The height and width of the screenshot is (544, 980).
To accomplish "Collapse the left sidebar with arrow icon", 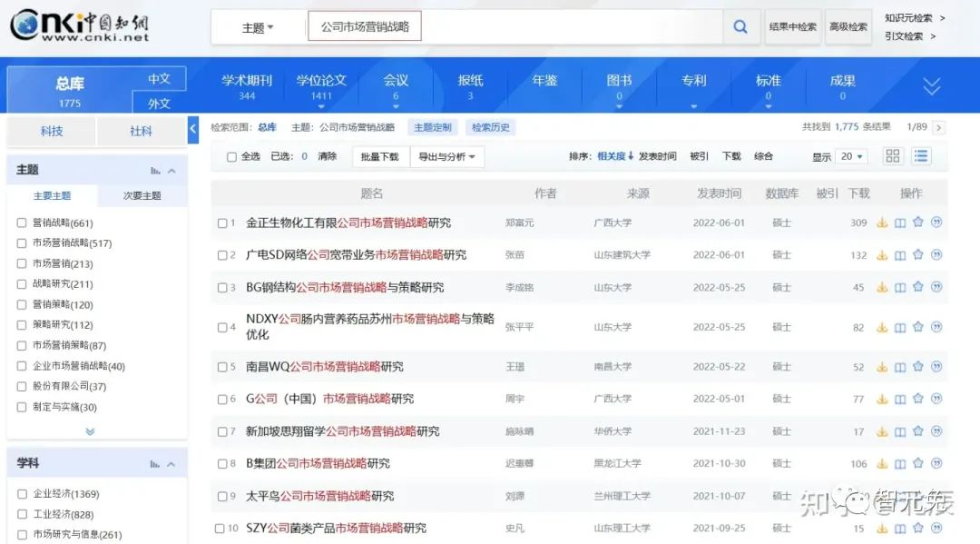I will 193,130.
